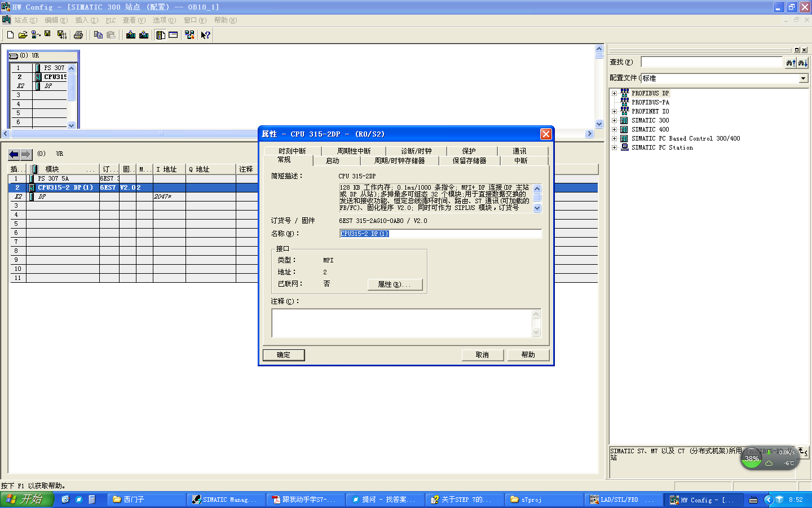
Task: Click the Open station folder icon
Action: 23,35
